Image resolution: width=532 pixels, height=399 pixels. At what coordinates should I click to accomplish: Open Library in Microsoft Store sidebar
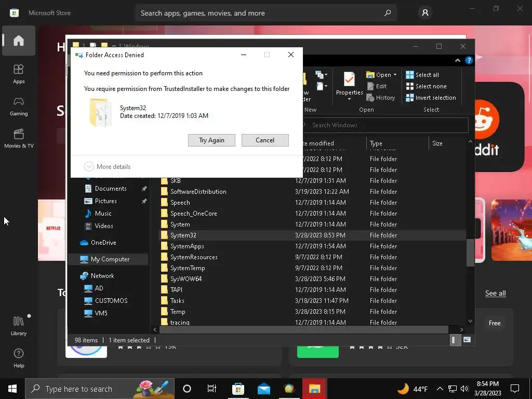19,326
